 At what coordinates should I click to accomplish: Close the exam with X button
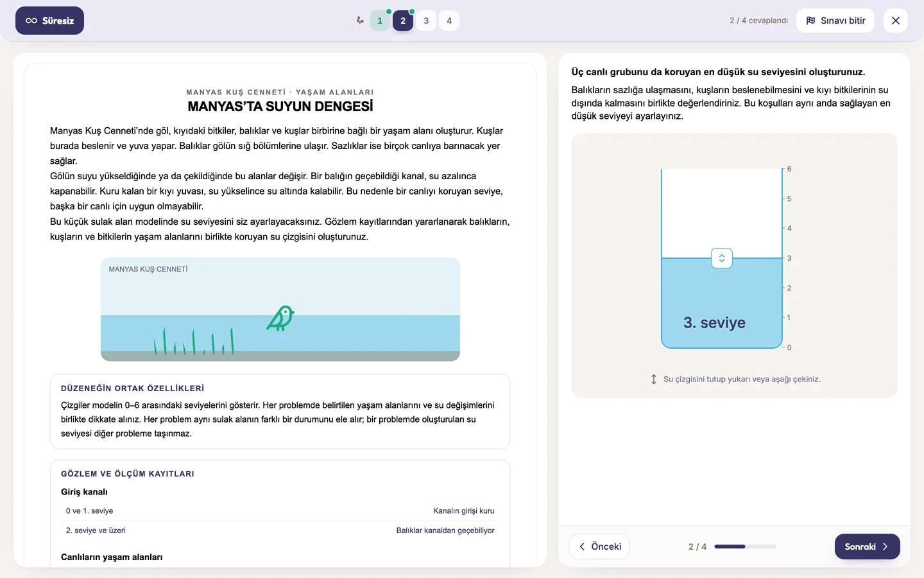point(896,21)
